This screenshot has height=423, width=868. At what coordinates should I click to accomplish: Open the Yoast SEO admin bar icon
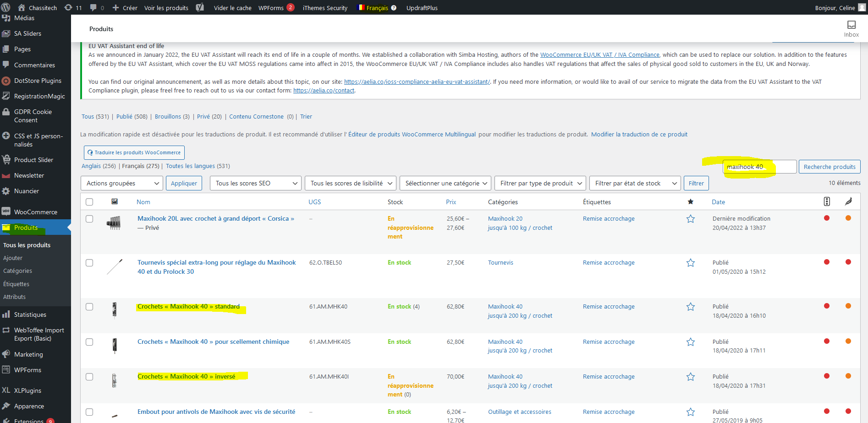coord(200,8)
